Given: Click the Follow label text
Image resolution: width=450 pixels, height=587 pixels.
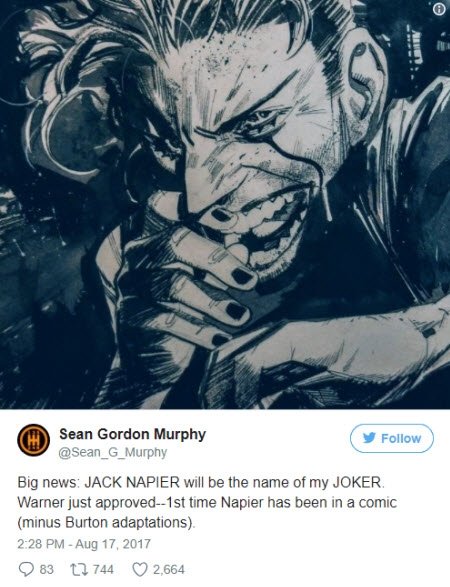Looking at the screenshot, I should point(401,438).
